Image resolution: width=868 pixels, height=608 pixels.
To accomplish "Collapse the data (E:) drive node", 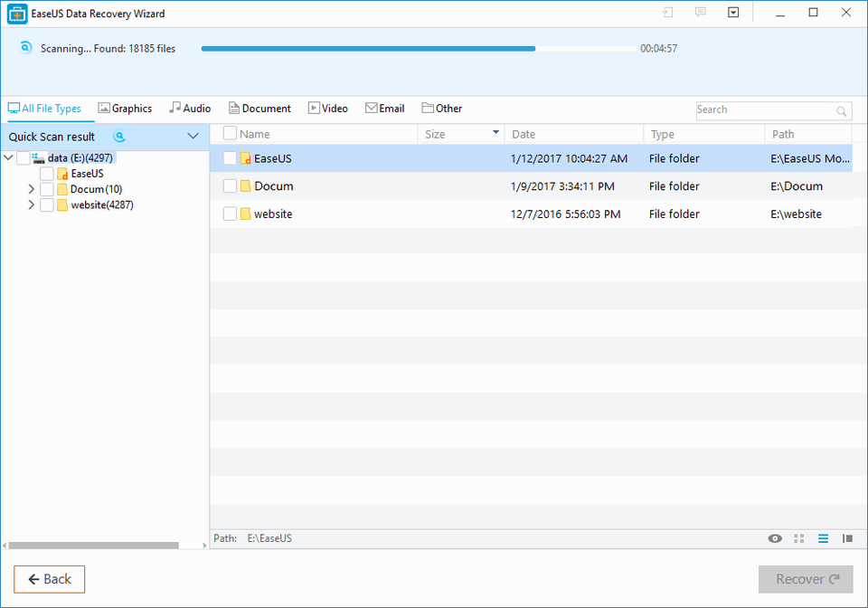I will (x=9, y=157).
